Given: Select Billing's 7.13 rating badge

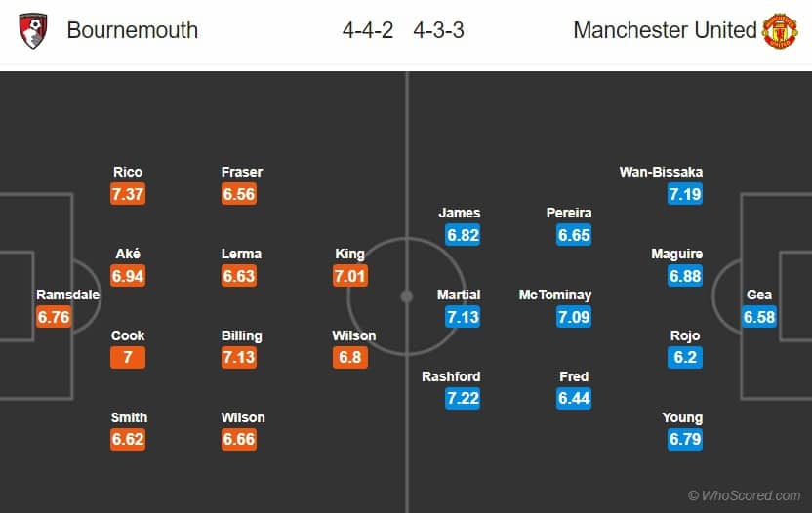Looking at the screenshot, I should (x=239, y=357).
